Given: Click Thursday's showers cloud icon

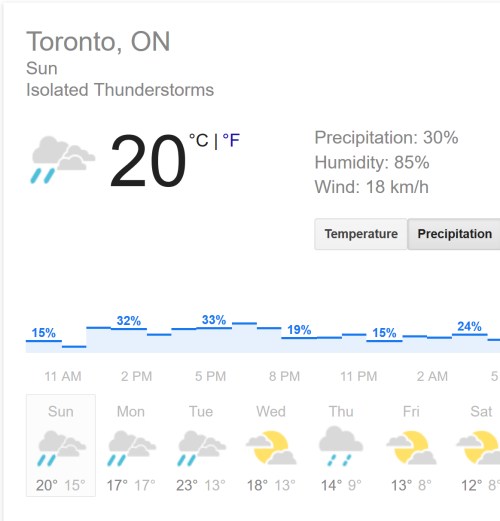Looking at the screenshot, I should point(341,446).
